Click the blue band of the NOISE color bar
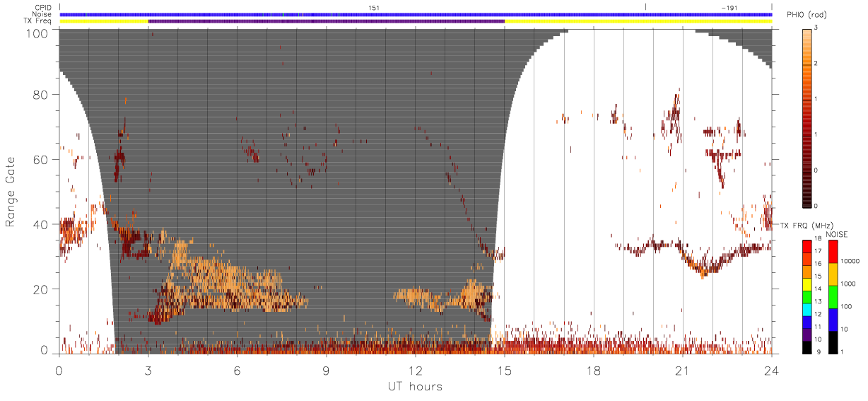Viewport: 868px width, 401px height. pos(833,319)
